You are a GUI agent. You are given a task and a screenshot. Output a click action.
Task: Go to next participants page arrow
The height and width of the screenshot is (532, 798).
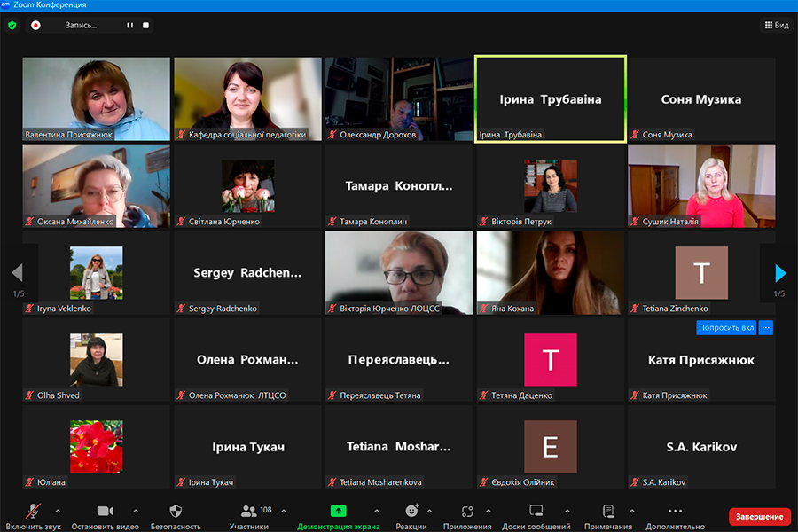click(x=780, y=273)
